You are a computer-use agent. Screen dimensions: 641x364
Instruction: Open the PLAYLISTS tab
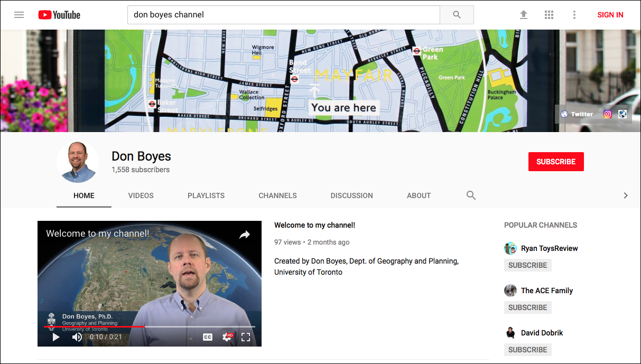(206, 195)
